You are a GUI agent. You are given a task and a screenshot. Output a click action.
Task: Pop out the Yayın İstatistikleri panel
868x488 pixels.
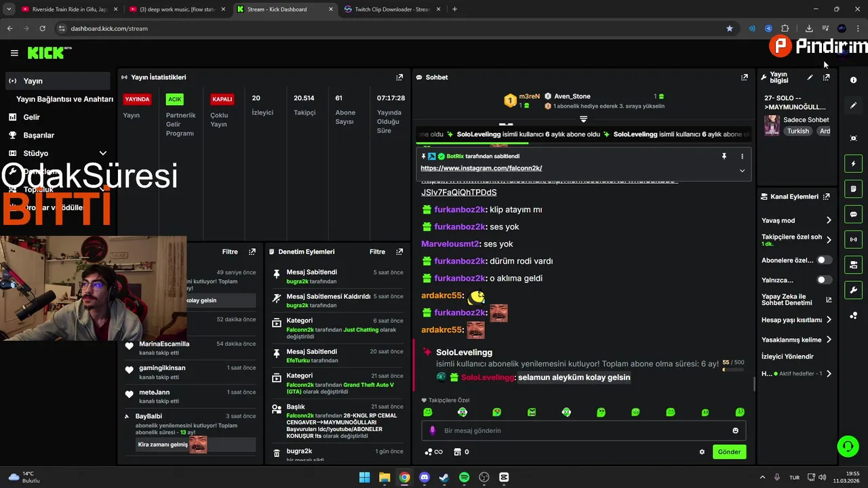(399, 77)
